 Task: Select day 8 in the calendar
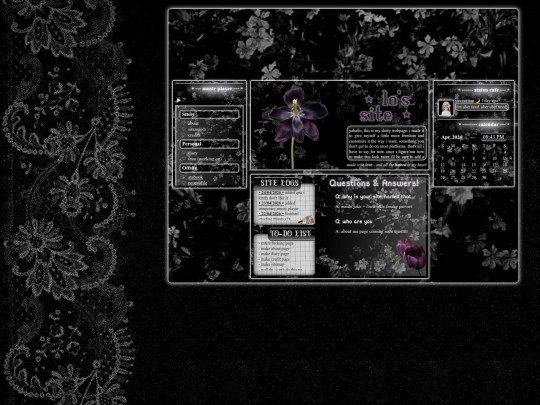pos(474,159)
